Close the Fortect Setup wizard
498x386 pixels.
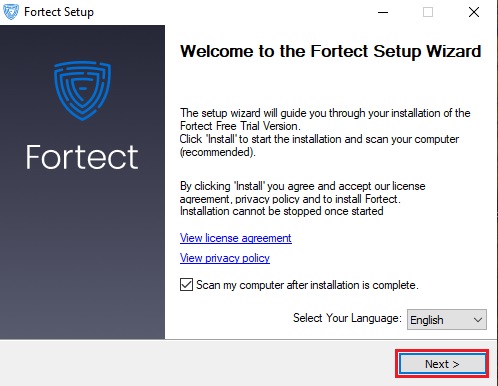(x=474, y=12)
